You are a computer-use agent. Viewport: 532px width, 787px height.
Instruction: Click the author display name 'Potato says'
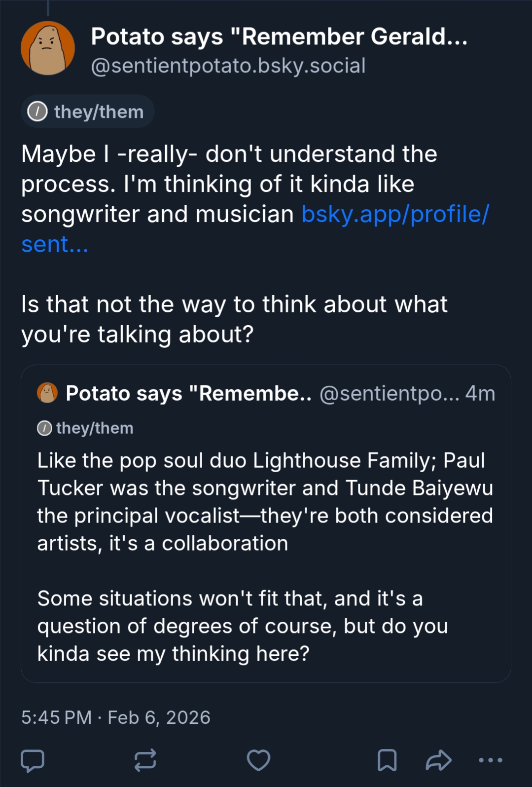pos(279,37)
